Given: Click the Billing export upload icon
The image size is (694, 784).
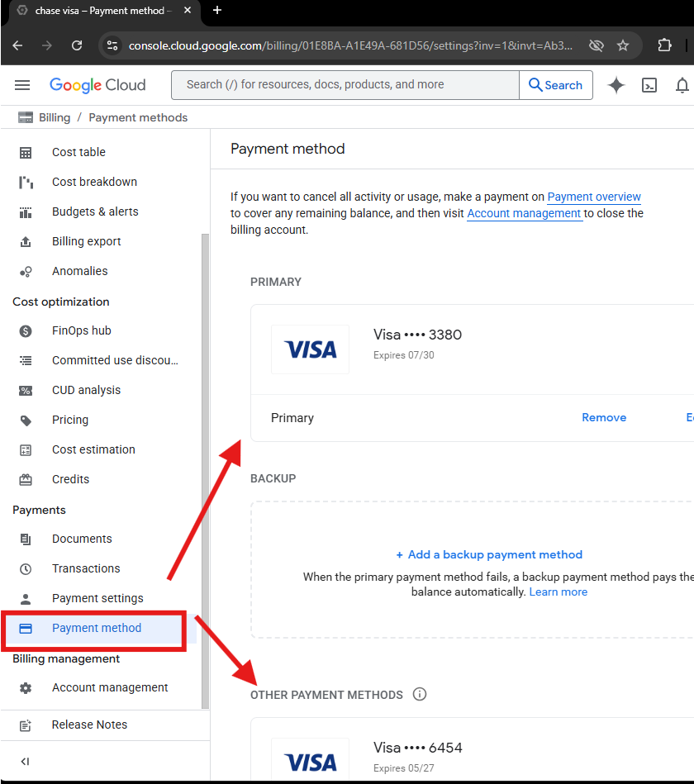Looking at the screenshot, I should point(26,242).
